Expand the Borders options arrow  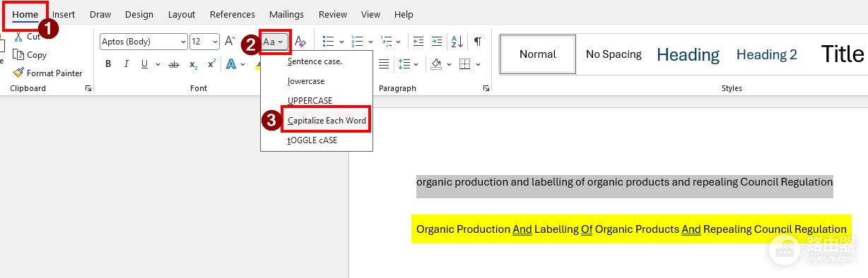pos(478,64)
